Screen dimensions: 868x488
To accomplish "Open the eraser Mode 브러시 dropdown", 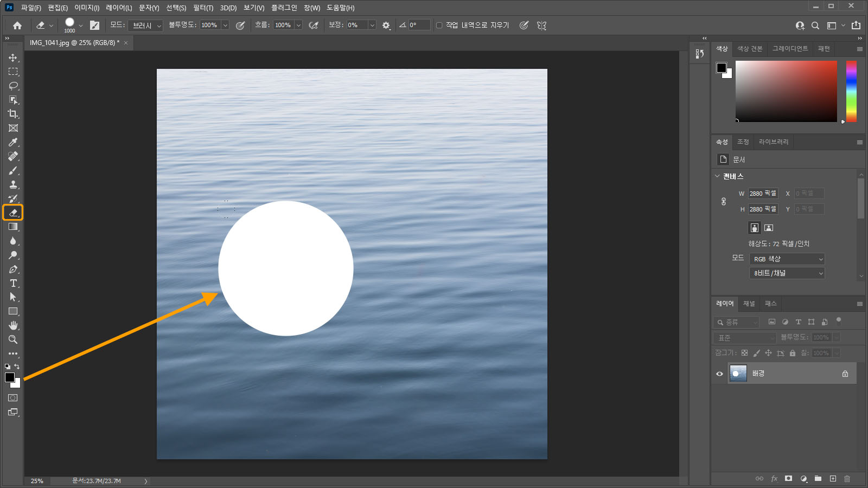I will [145, 25].
